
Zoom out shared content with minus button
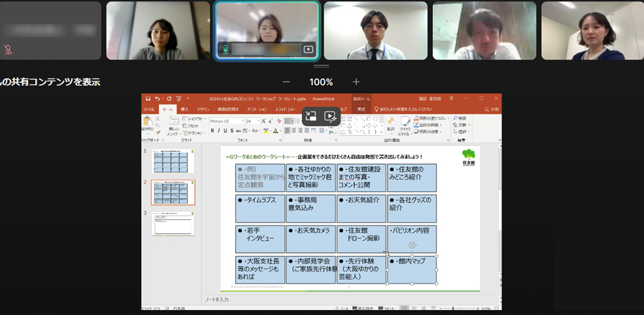(x=286, y=82)
